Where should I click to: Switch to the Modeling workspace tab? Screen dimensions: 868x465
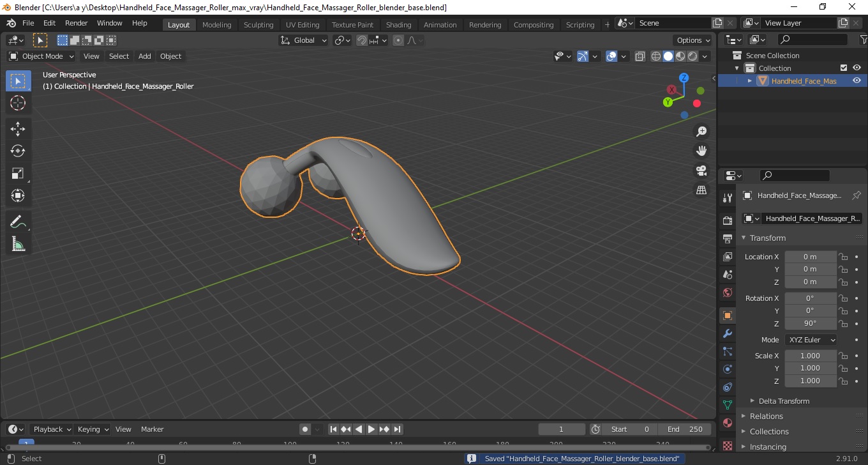pyautogui.click(x=216, y=24)
